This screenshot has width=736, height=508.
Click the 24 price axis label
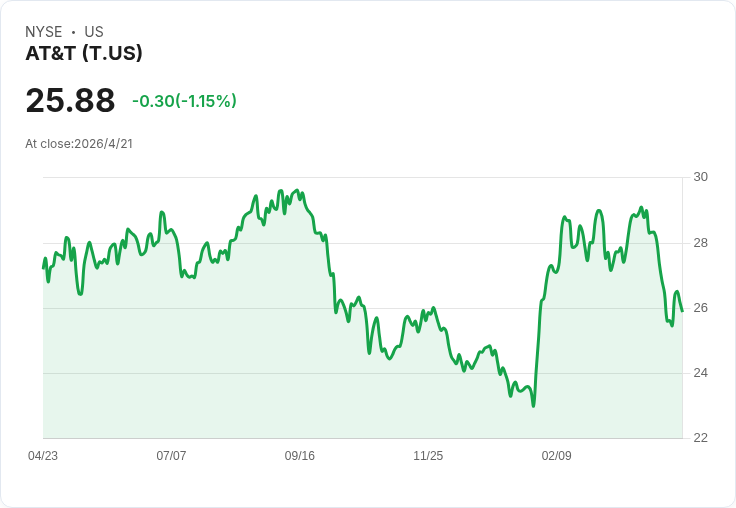tap(701, 373)
